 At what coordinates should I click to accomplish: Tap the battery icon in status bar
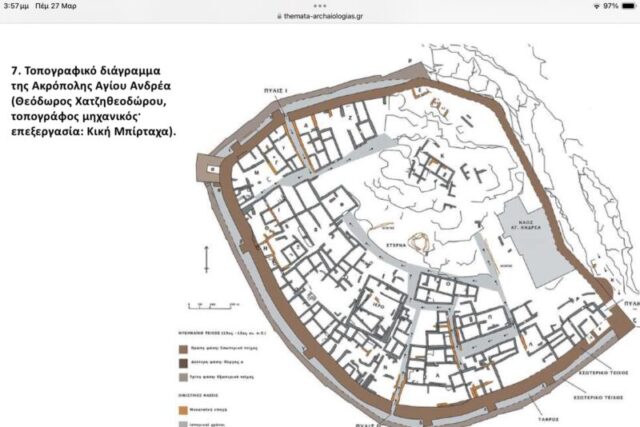(629, 6)
